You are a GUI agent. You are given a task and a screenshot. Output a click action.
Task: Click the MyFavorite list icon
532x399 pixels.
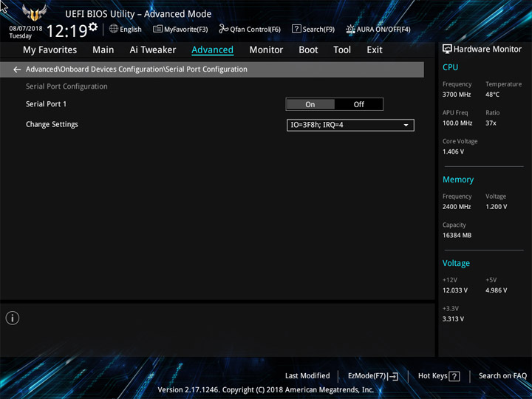pos(157,29)
